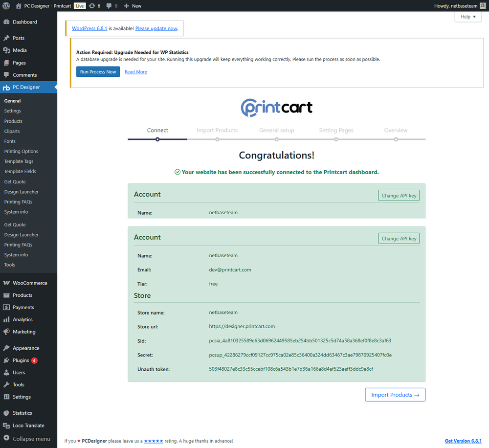Expand the Help dropdown
489x448 pixels.
(x=468, y=17)
